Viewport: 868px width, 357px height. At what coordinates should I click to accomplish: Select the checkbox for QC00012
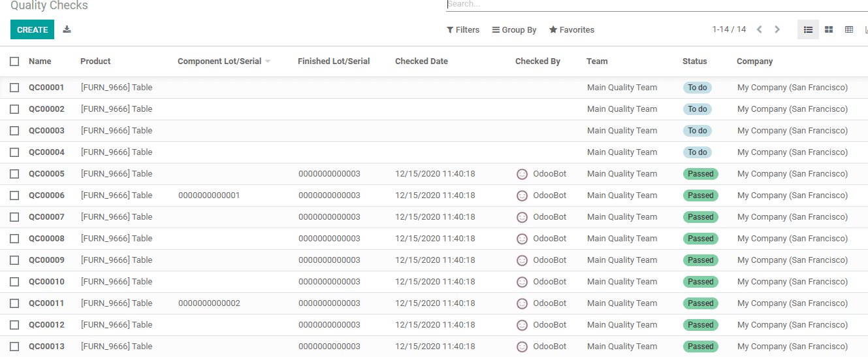(x=14, y=325)
